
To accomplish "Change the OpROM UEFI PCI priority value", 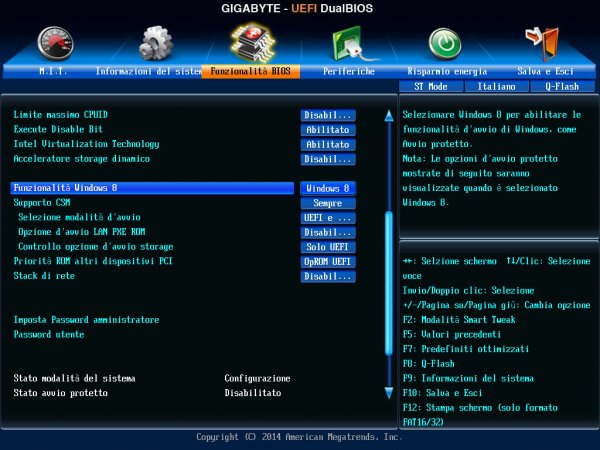I will (x=328, y=262).
